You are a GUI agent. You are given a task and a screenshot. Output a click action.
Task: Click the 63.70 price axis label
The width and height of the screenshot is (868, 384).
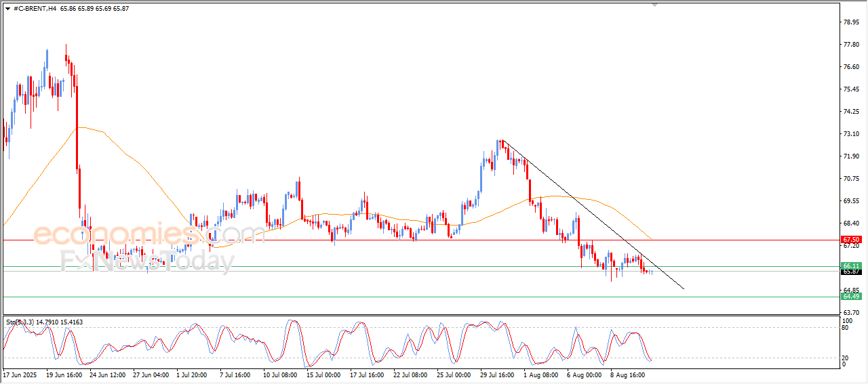852,312
